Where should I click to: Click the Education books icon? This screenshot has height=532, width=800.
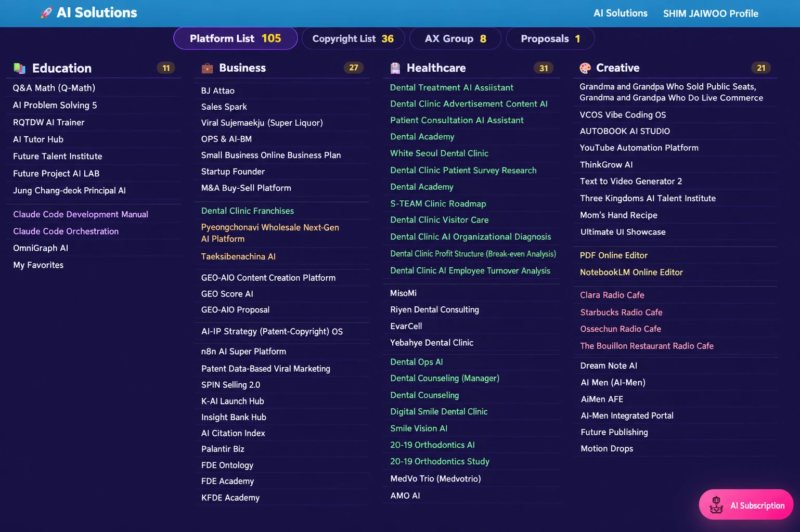(x=20, y=68)
